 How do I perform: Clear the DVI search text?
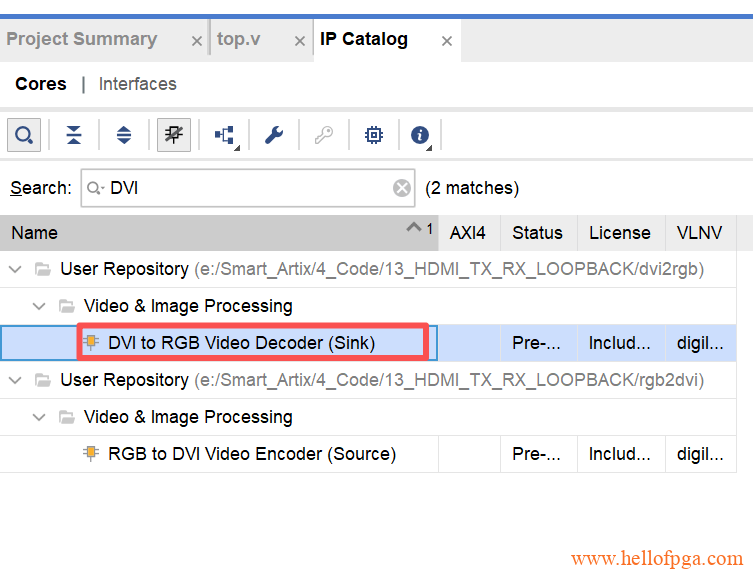[x=401, y=188]
